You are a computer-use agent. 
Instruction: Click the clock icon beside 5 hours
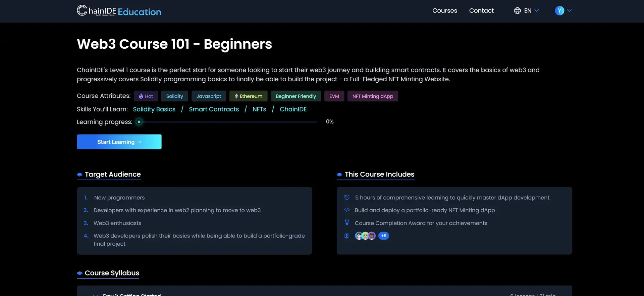pos(347,198)
